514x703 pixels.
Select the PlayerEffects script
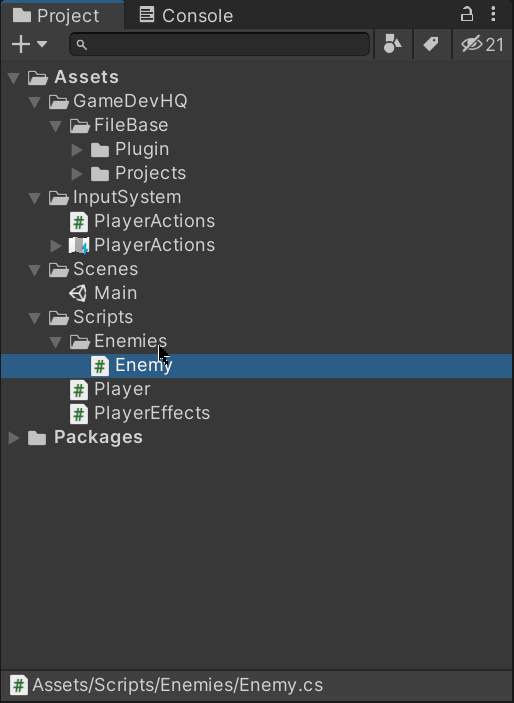point(140,413)
